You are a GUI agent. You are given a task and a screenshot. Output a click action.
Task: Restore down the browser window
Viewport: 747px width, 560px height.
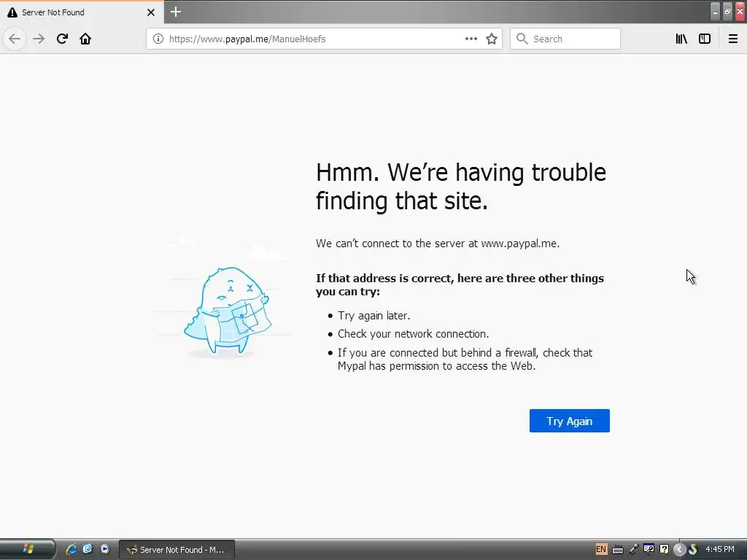tap(727, 12)
